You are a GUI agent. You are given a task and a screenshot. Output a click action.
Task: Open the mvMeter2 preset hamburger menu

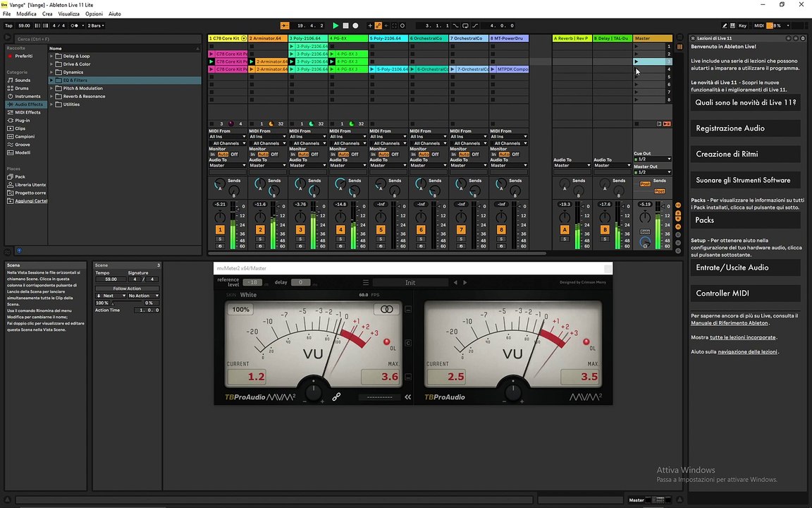point(366,282)
